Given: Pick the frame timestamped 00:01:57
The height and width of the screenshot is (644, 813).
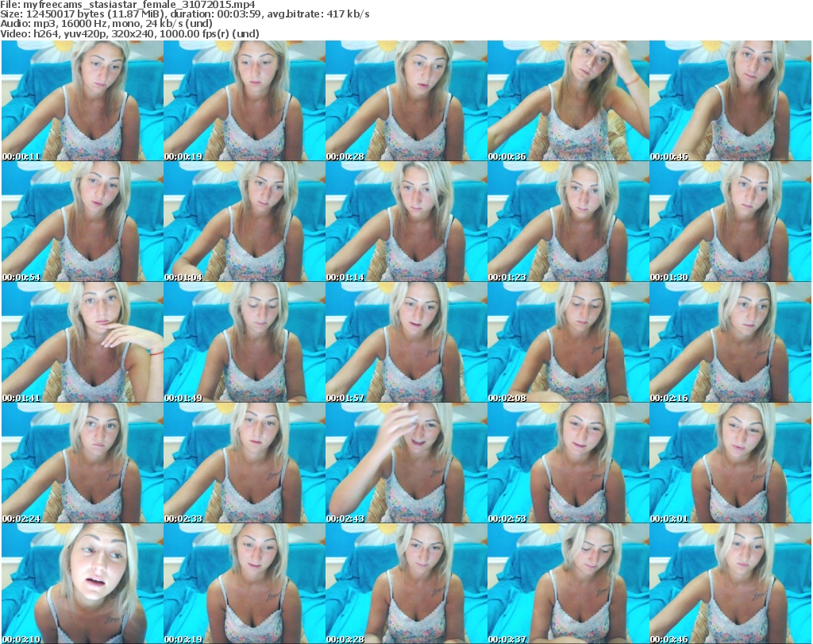Looking at the screenshot, I should [x=406, y=342].
